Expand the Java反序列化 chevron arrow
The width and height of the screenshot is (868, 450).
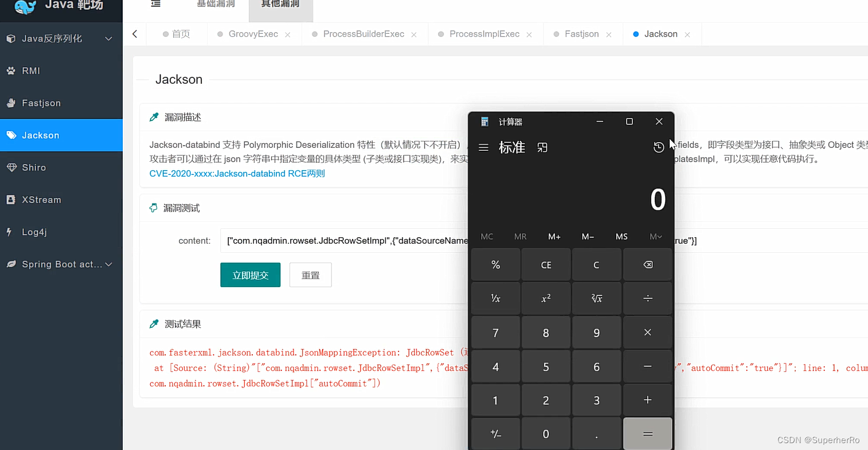pos(109,38)
